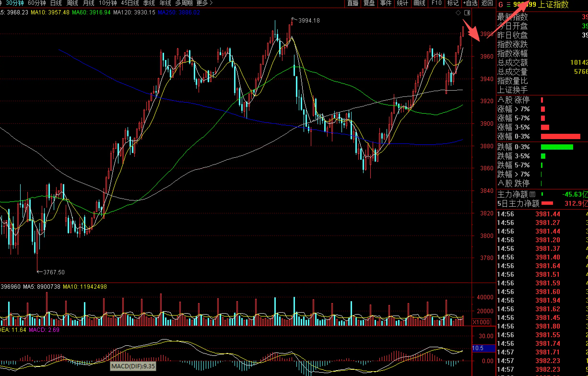The width and height of the screenshot is (588, 376).
Task: Open the green three-line menu icon beside G
Action: coord(508,5)
